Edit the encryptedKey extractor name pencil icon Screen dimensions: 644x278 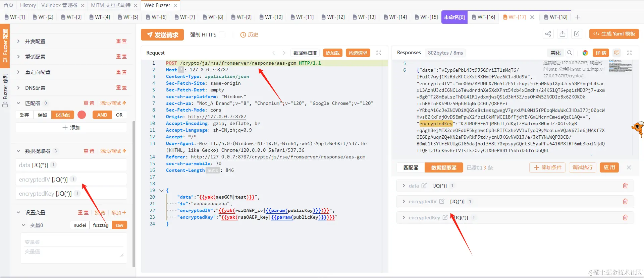tap(445, 217)
